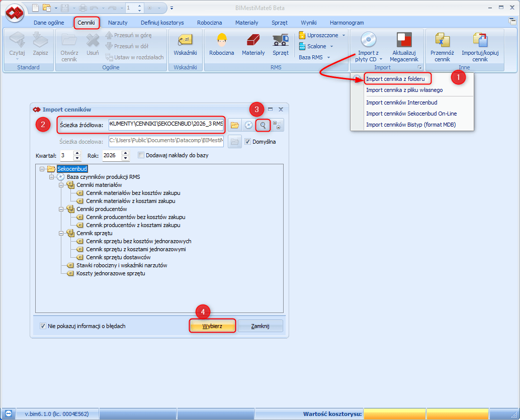Browse source path folder icon
Image resolution: width=520 pixels, height=420 pixels.
point(235,125)
